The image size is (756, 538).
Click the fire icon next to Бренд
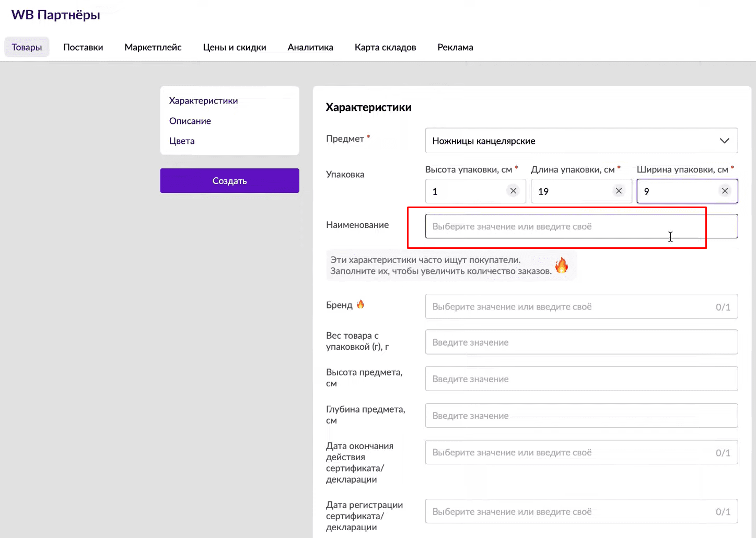pyautogui.click(x=360, y=304)
